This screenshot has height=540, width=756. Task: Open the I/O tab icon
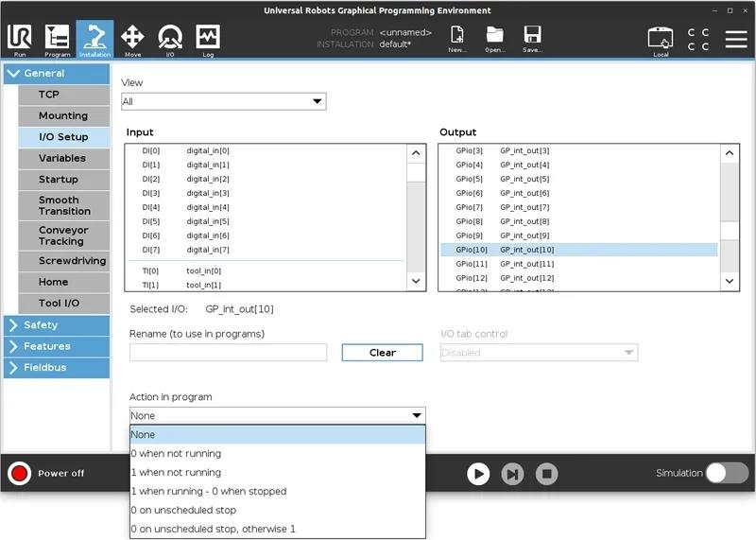(170, 39)
